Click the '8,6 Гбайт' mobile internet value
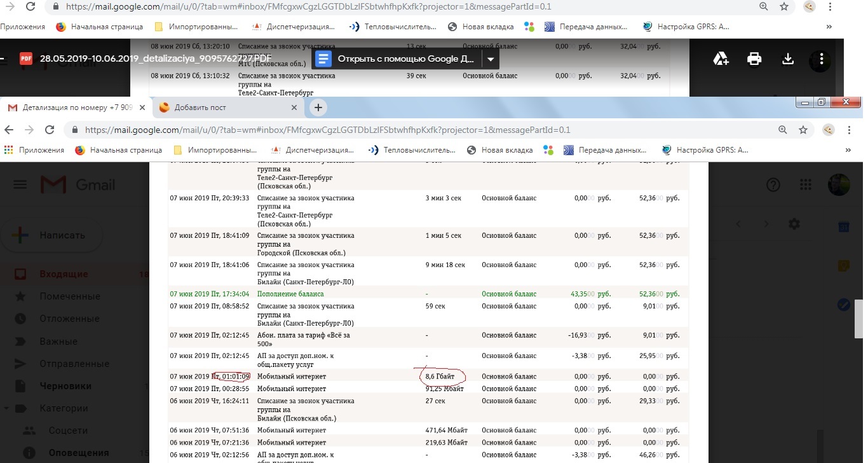Viewport: 868px width, 463px height. (x=440, y=376)
